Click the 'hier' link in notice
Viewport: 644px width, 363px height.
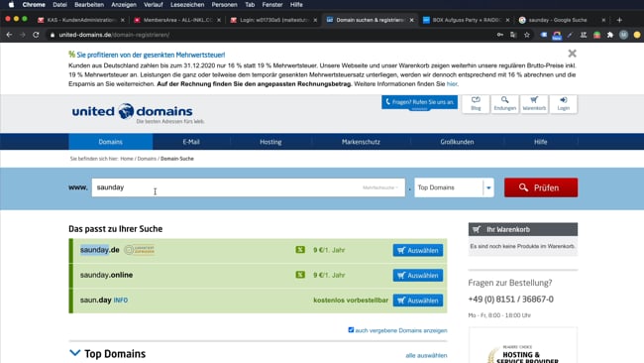pyautogui.click(x=452, y=84)
